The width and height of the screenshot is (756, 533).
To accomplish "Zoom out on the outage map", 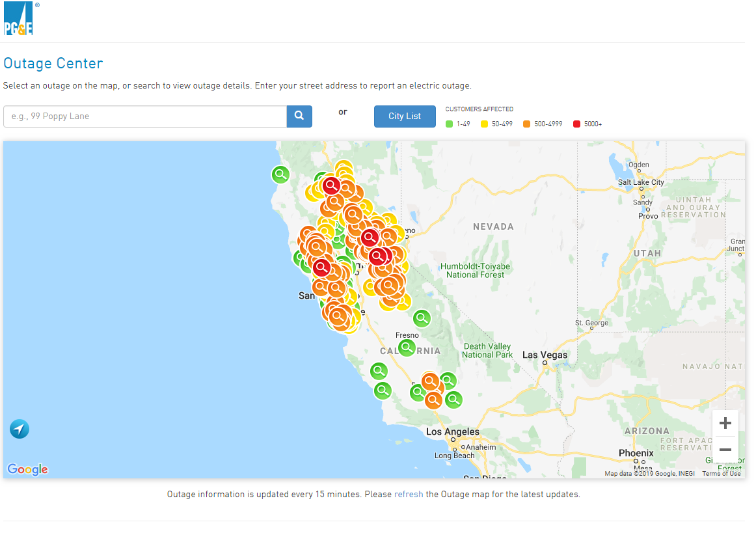I will click(725, 450).
